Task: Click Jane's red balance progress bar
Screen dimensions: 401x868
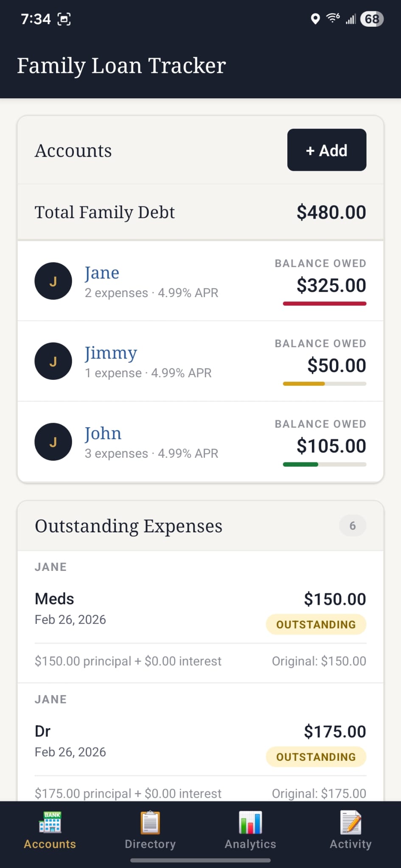Action: pyautogui.click(x=324, y=303)
